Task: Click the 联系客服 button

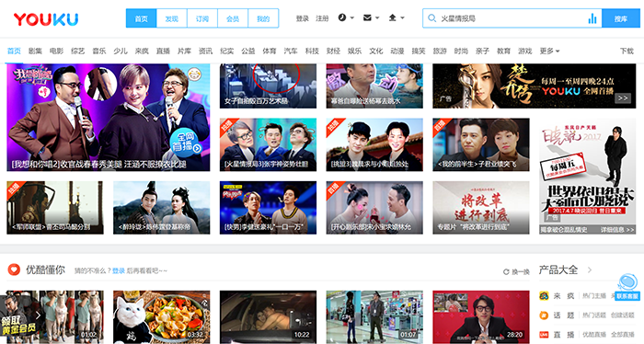Action: (627, 296)
